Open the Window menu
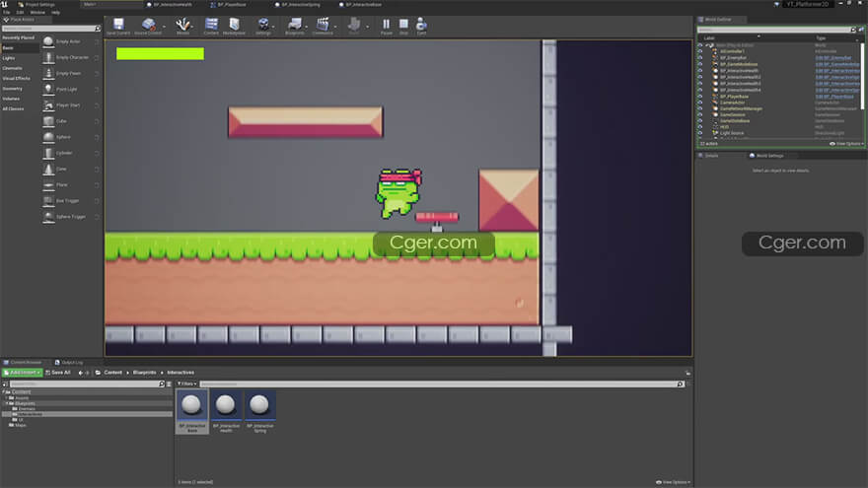The height and width of the screenshot is (488, 868). [36, 12]
